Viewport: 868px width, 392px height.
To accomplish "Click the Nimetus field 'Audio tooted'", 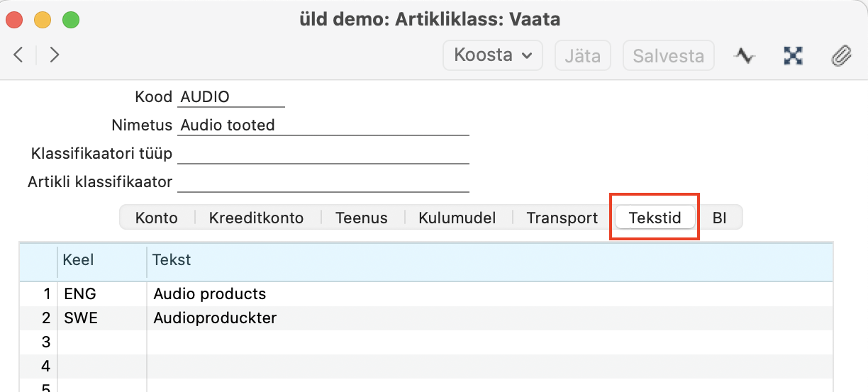I will [x=323, y=125].
